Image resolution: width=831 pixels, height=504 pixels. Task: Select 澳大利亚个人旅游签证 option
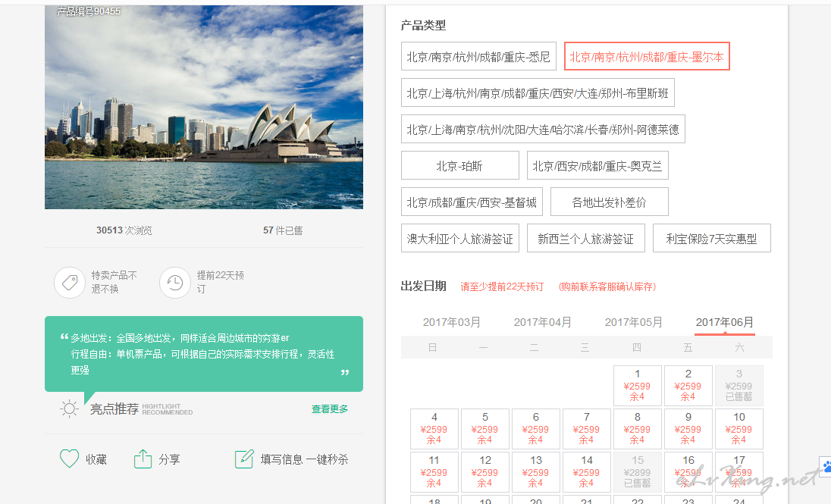460,239
